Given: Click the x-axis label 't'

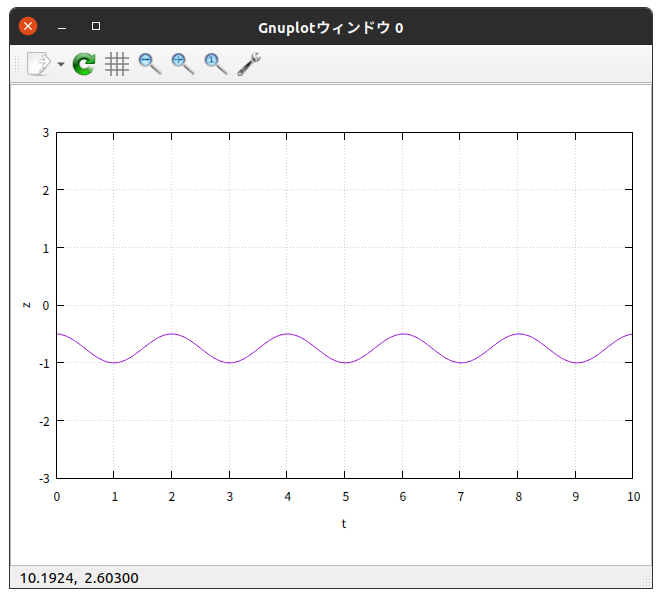Looking at the screenshot, I should tap(344, 524).
